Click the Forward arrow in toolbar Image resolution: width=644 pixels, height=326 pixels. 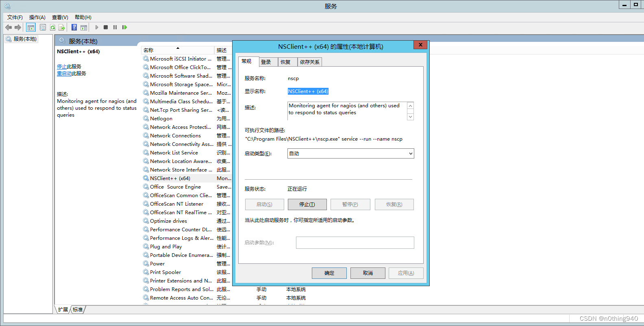click(18, 27)
